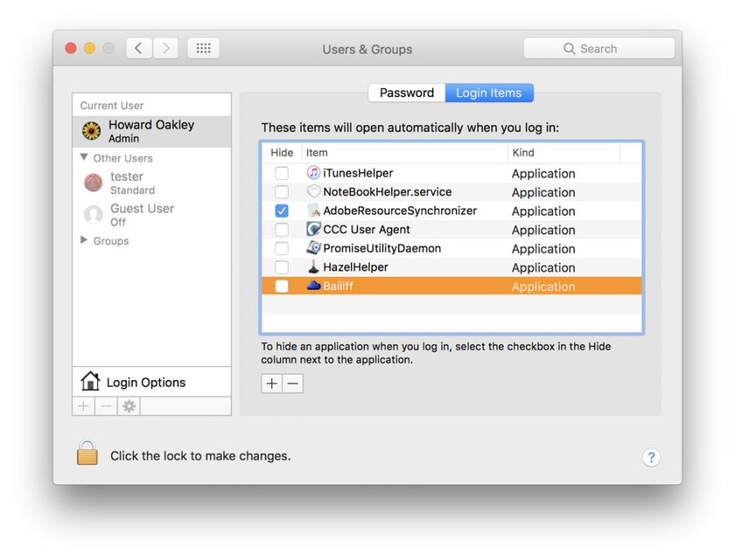Add a login item with plus button
735x560 pixels.
coord(271,384)
